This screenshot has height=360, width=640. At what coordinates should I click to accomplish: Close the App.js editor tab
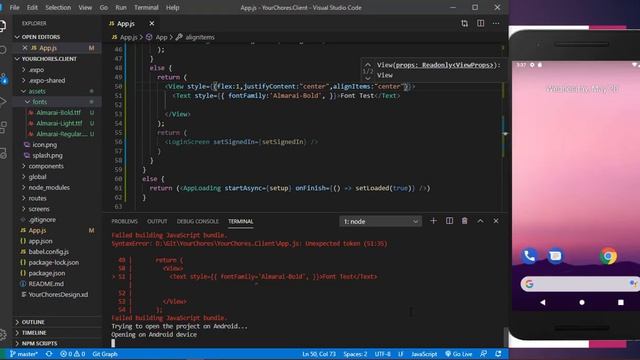click(x=152, y=24)
